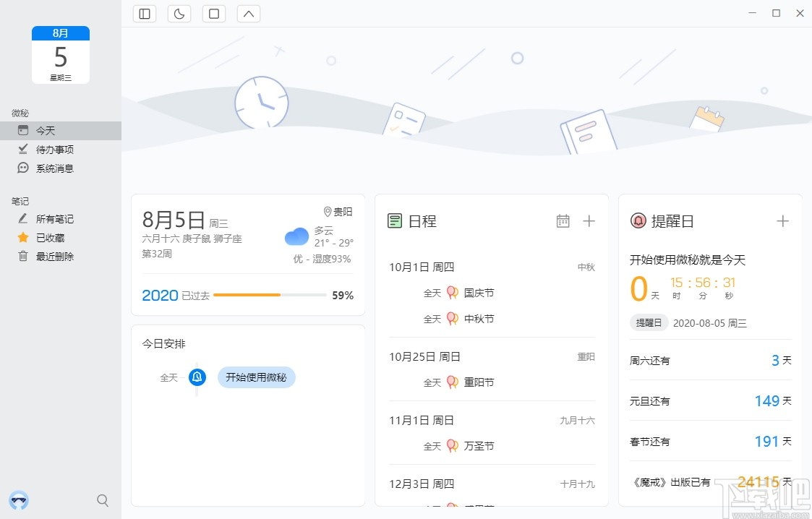Open 开始使用微秘就是今天 reminder
This screenshot has height=519, width=812.
coord(687,259)
